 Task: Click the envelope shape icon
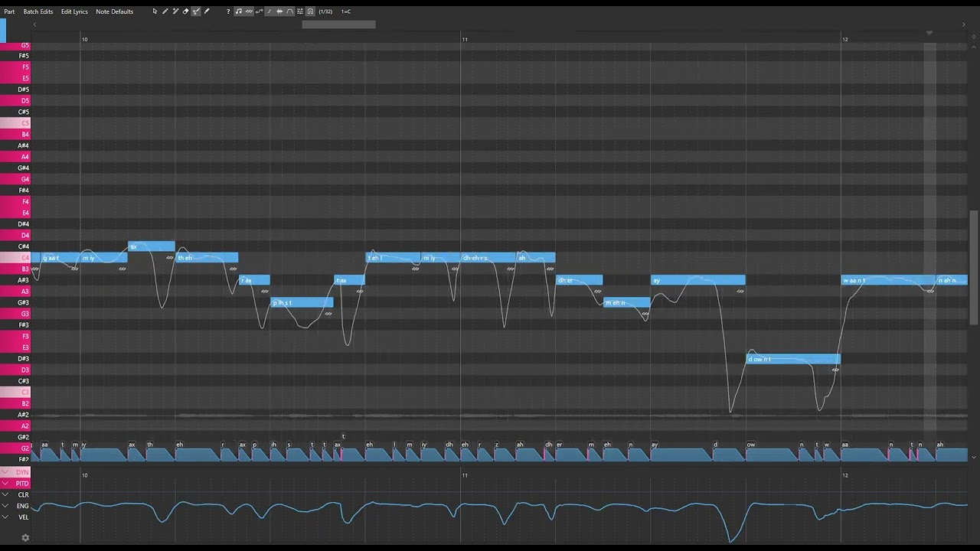289,11
